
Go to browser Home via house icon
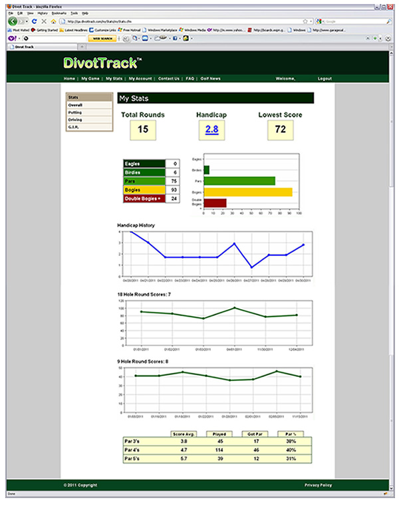(x=53, y=21)
